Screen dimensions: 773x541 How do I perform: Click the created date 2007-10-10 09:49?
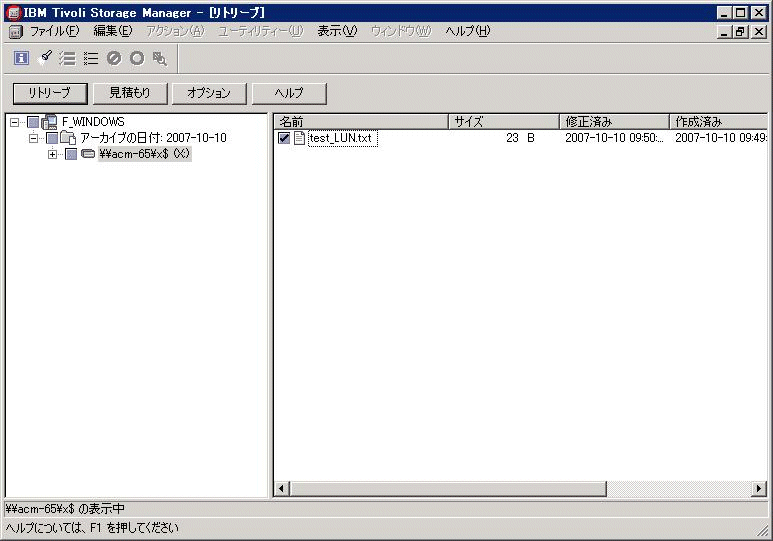coord(721,138)
